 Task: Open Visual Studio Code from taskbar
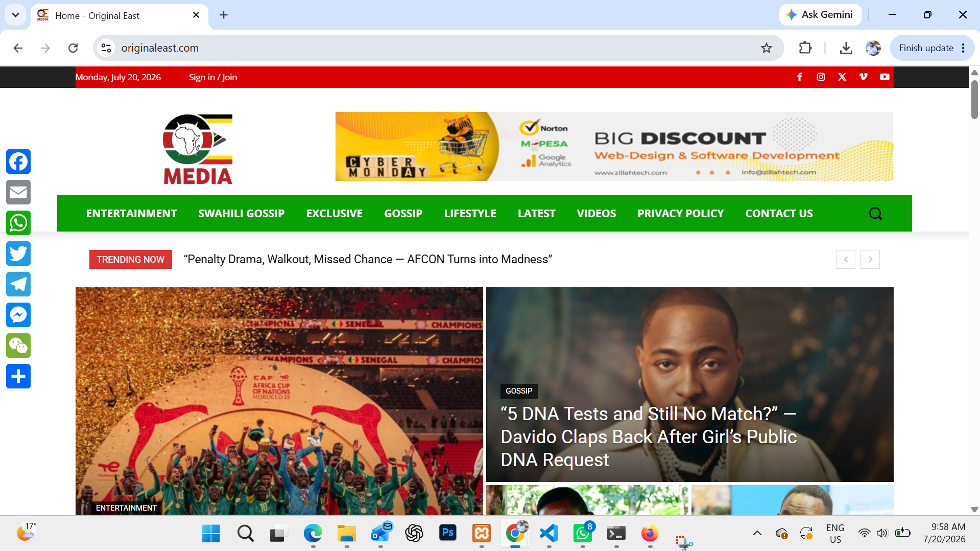pos(549,534)
